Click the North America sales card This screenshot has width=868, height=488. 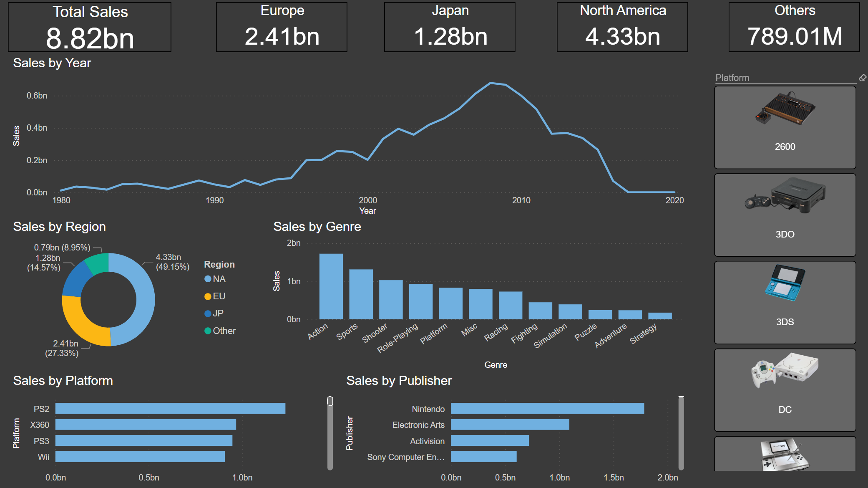click(622, 27)
